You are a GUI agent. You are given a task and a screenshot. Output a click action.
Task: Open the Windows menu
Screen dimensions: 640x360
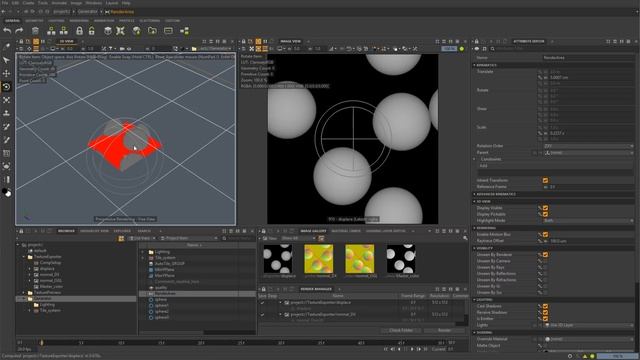(94, 3)
